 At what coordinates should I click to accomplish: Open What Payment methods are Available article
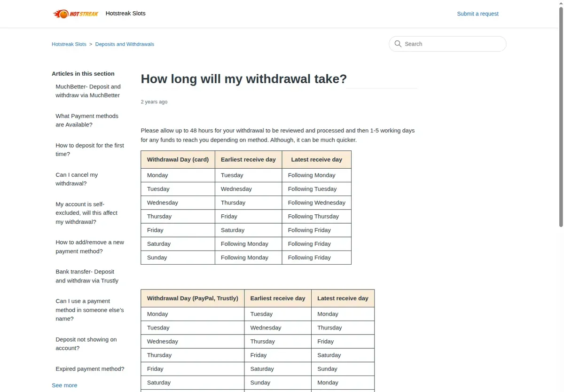tap(87, 120)
